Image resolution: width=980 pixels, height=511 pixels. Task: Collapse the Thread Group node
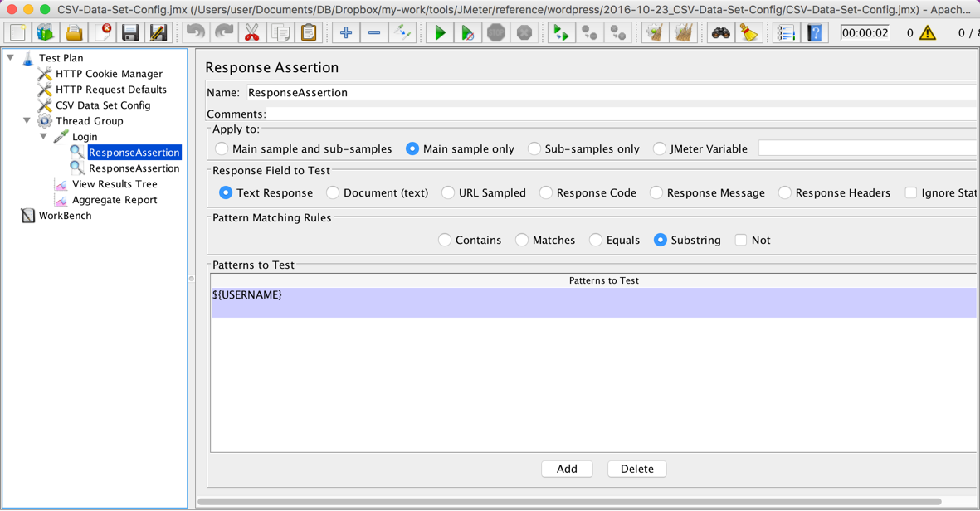[x=27, y=121]
